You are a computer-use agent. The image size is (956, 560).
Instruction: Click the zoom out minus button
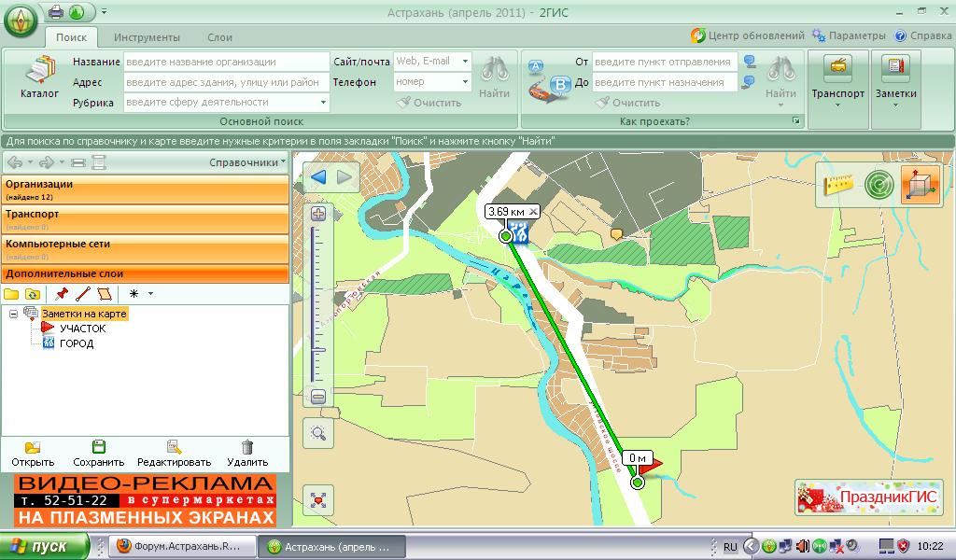pos(318,397)
